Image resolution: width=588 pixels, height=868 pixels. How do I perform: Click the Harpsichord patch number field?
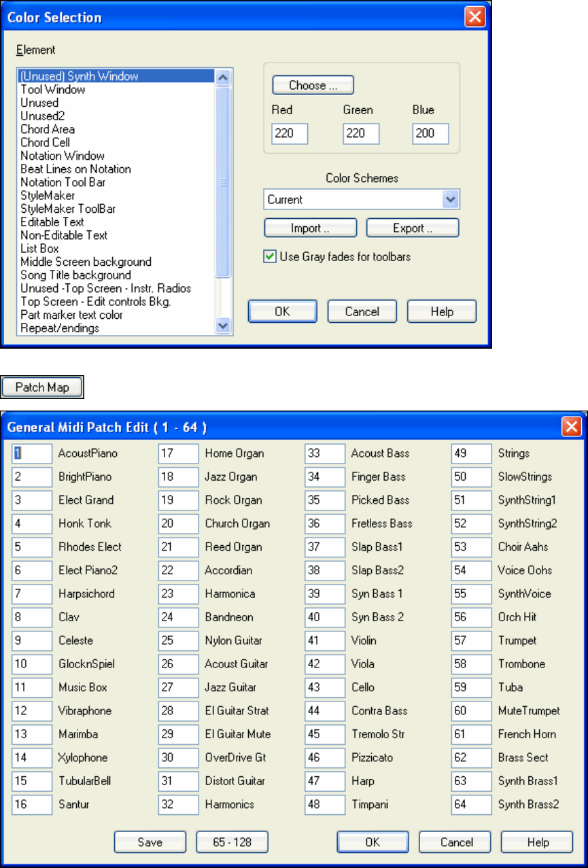(32, 593)
